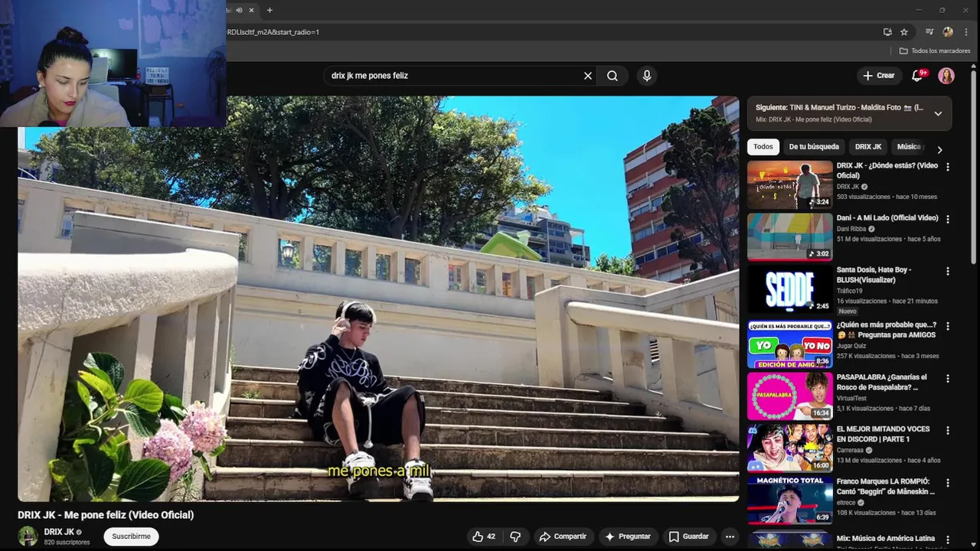The image size is (980, 551).
Task: Click the Jugar Quiz channel name
Action: [x=852, y=346]
